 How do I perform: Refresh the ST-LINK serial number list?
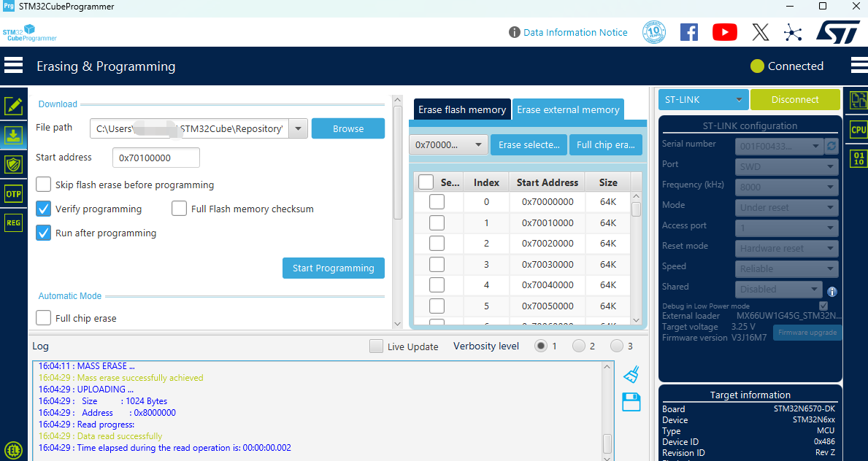831,146
